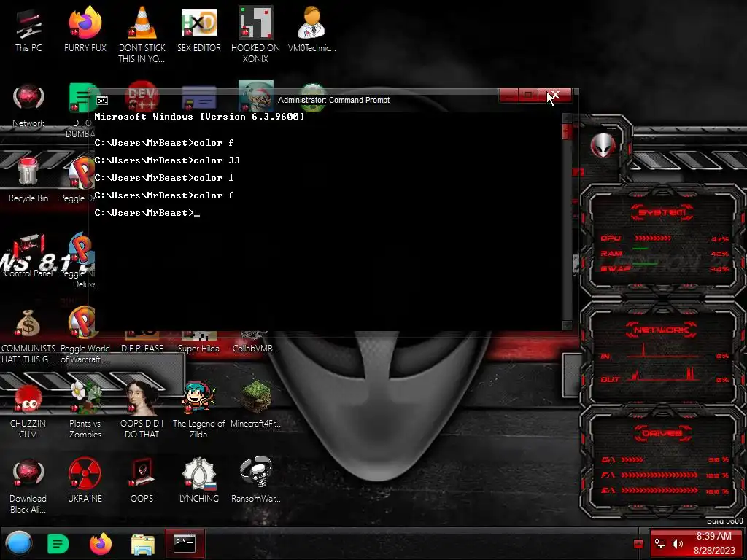
Task: Click the network tray icon
Action: (660, 544)
